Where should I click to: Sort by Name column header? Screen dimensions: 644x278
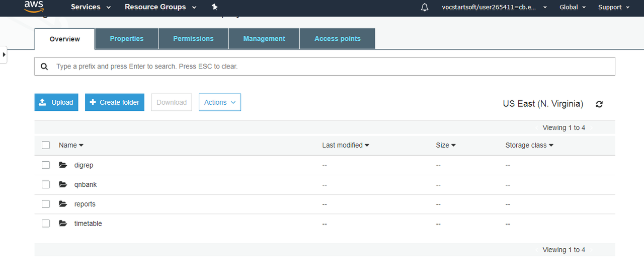coord(71,145)
